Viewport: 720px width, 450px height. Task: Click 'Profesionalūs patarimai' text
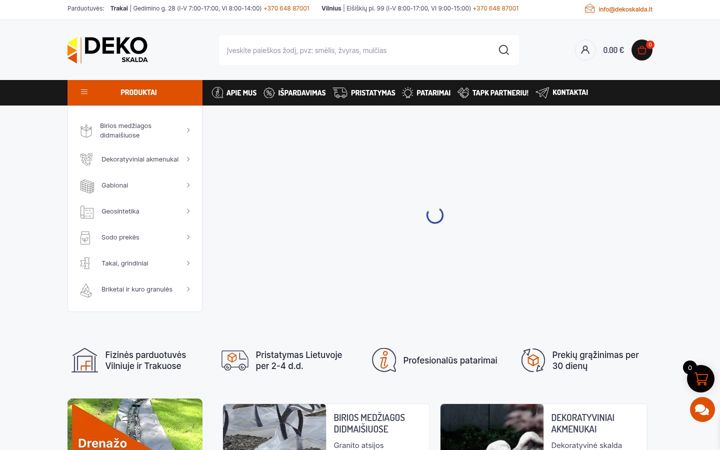coord(450,360)
